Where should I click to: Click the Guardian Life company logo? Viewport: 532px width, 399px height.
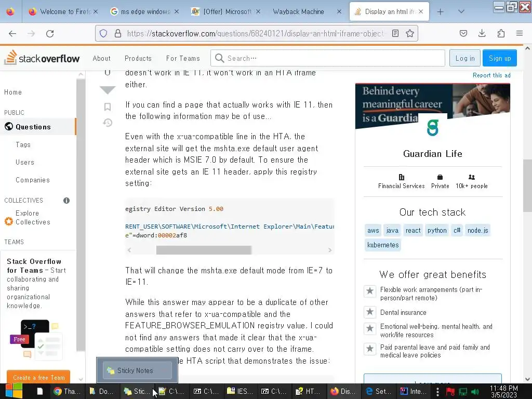(x=433, y=128)
